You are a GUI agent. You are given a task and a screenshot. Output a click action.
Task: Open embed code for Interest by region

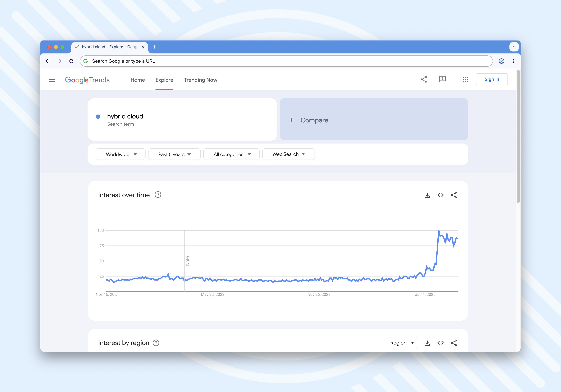point(441,343)
